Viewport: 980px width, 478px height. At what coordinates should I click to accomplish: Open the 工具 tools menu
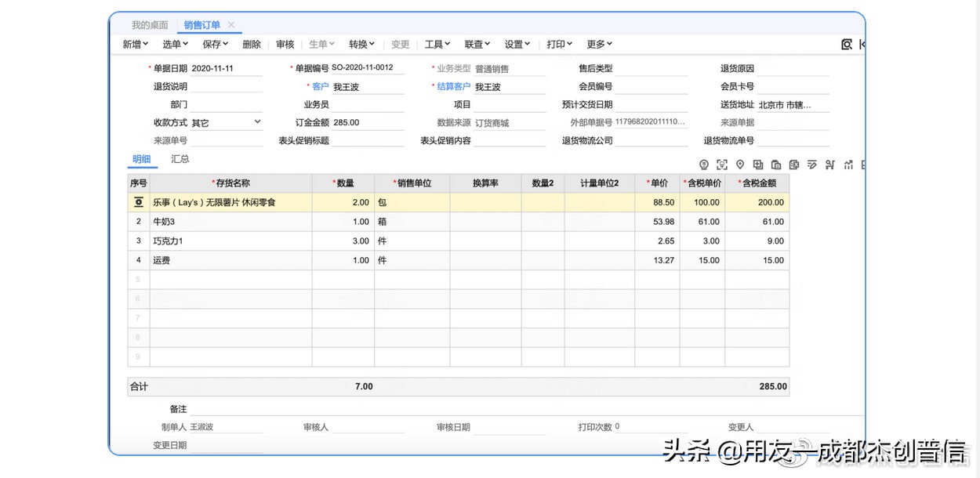click(x=437, y=45)
